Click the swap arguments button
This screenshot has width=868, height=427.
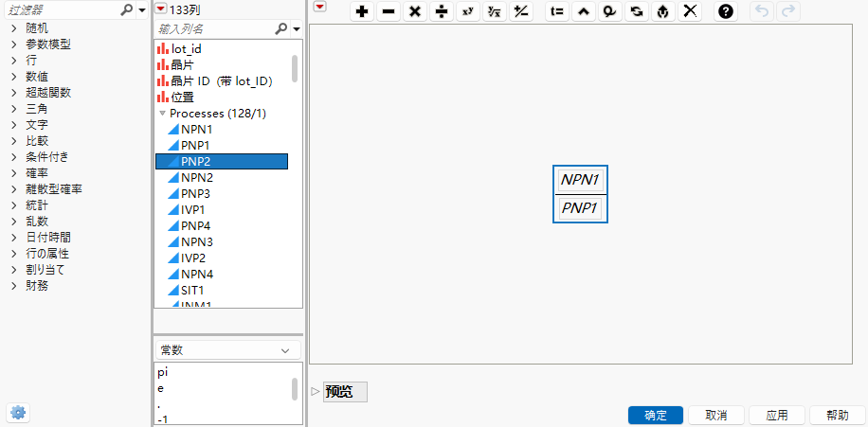pos(637,11)
